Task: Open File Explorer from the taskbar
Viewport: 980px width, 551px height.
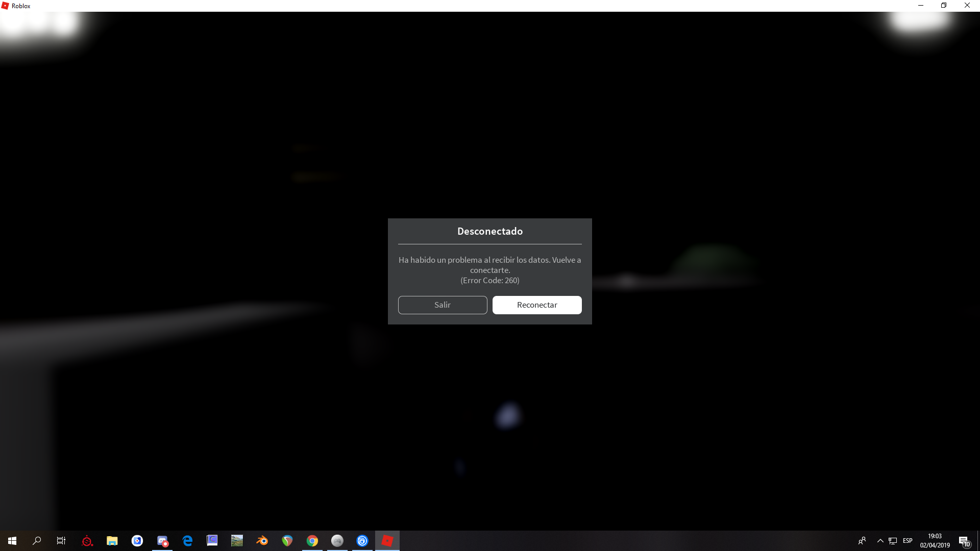Action: coord(112,540)
